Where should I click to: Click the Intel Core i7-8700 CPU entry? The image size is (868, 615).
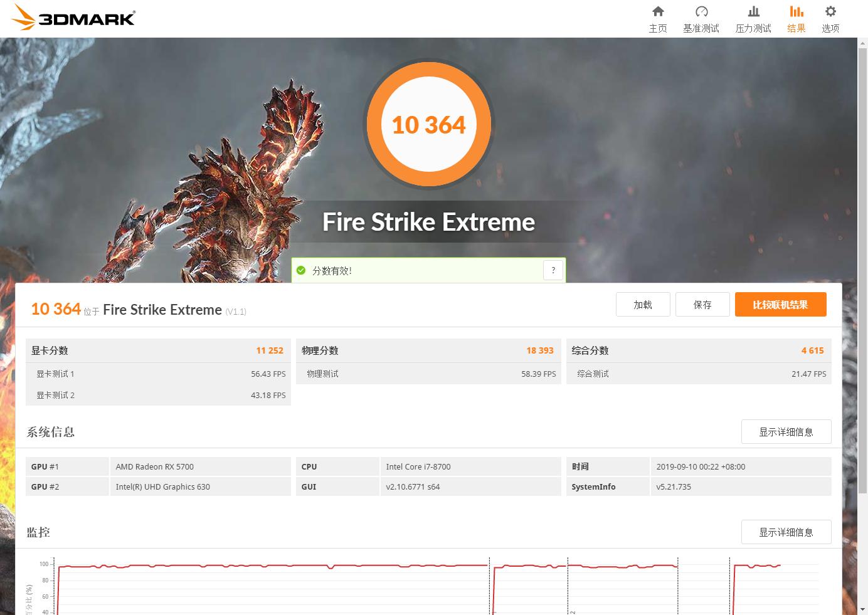click(x=419, y=466)
